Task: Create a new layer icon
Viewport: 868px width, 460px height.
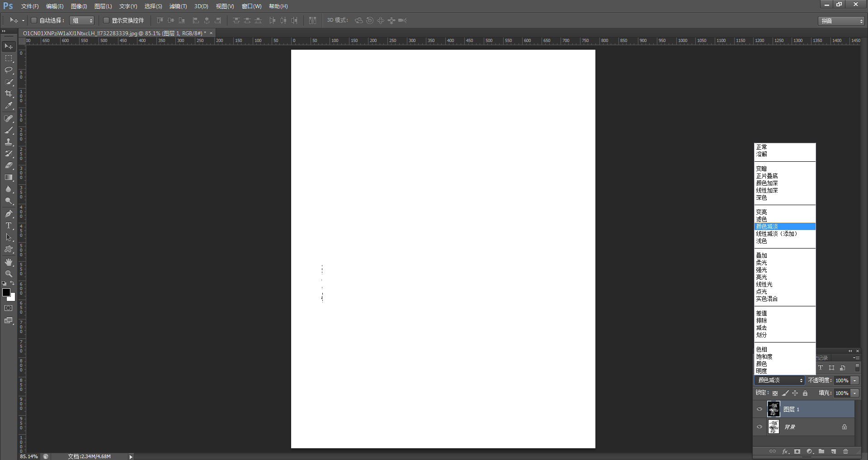Action: click(x=834, y=451)
